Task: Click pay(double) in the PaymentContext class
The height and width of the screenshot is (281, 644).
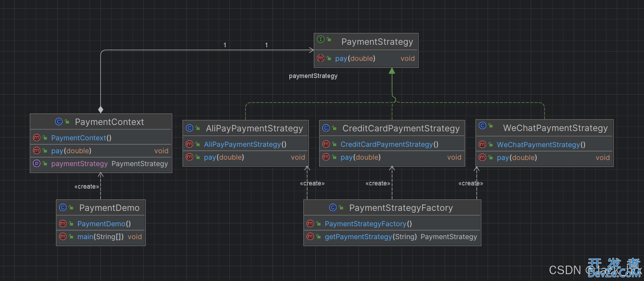Action: [71, 151]
